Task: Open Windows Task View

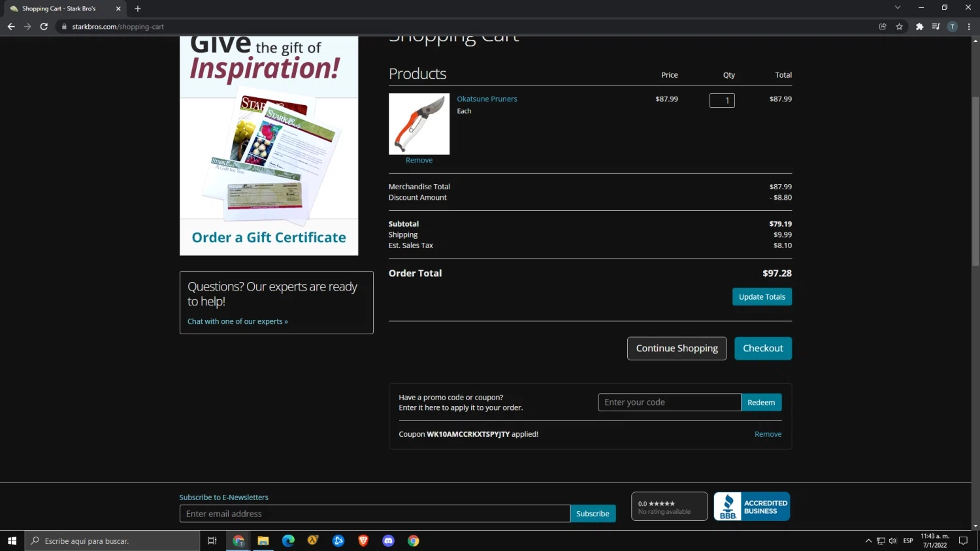Action: point(212,541)
